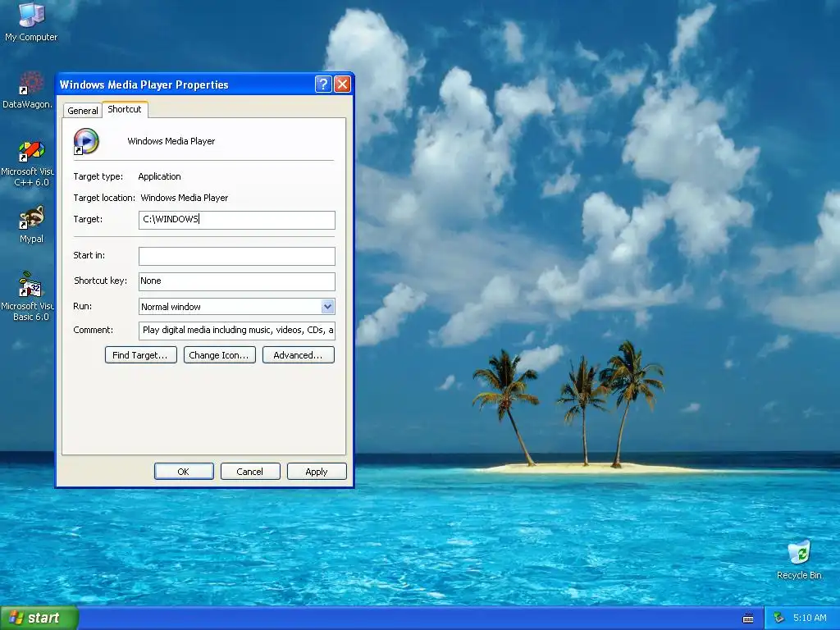Click the Comment text field
Screen dimensions: 840x630
pos(237,331)
